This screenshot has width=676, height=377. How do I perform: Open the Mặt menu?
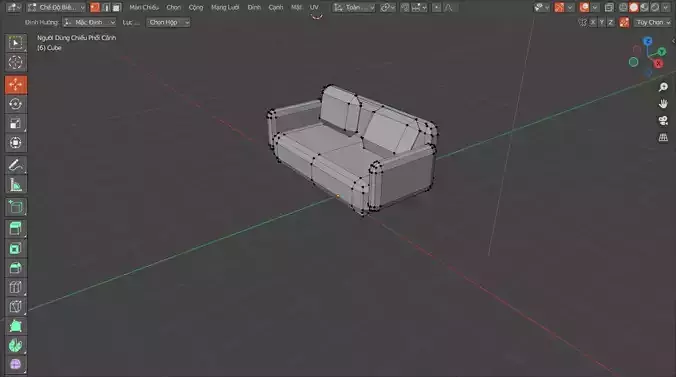(x=297, y=7)
